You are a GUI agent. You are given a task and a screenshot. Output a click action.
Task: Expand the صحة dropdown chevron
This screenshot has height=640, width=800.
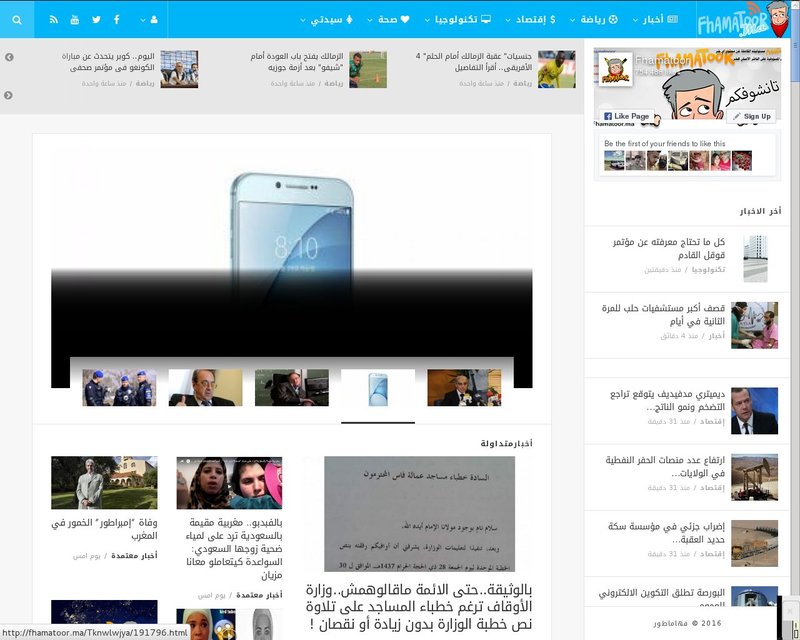[370, 20]
